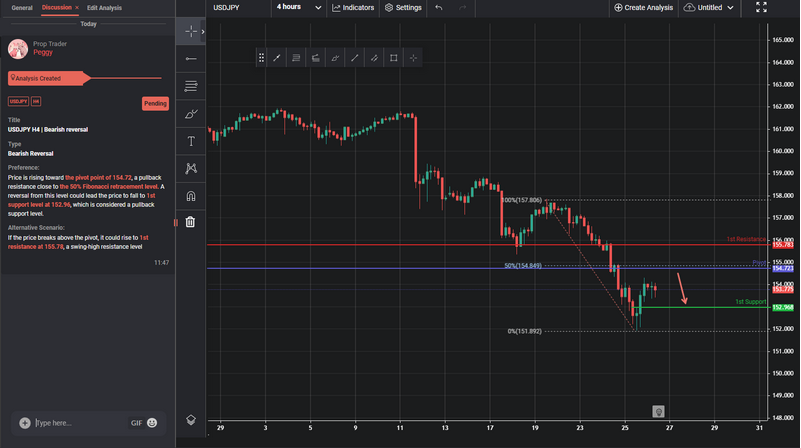Click the Peggy username link
The image size is (801, 448).
43,52
